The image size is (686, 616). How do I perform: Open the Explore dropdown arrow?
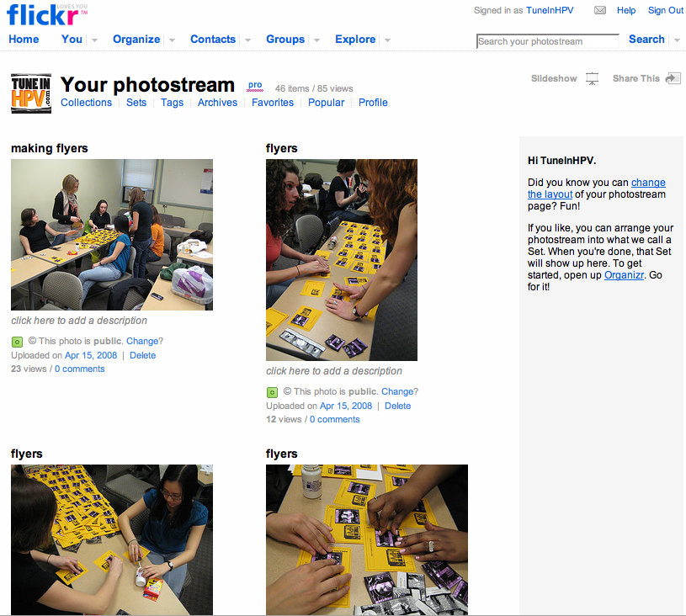point(388,40)
